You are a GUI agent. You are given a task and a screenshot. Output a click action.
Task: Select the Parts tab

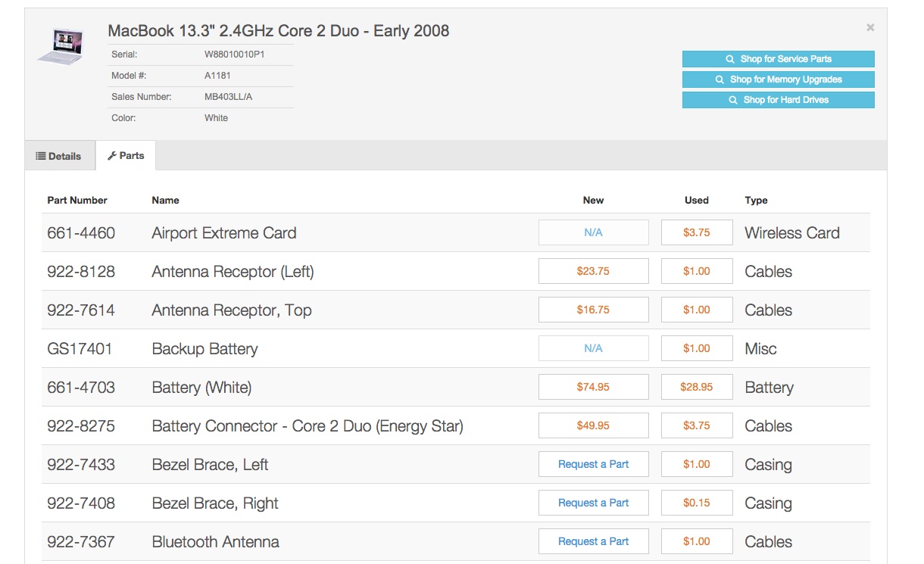coord(126,156)
